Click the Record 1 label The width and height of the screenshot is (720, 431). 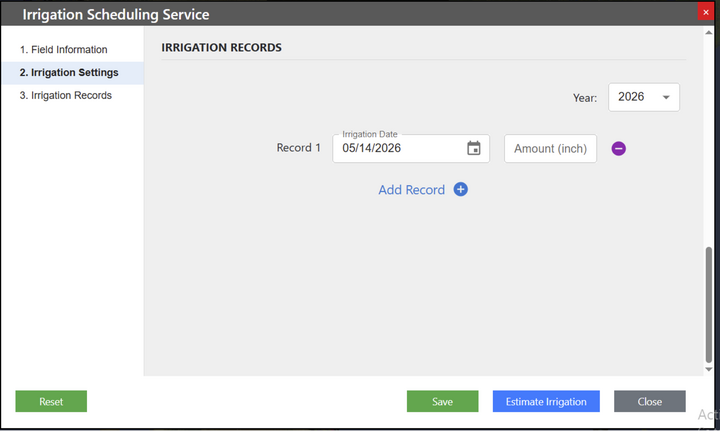tap(298, 148)
